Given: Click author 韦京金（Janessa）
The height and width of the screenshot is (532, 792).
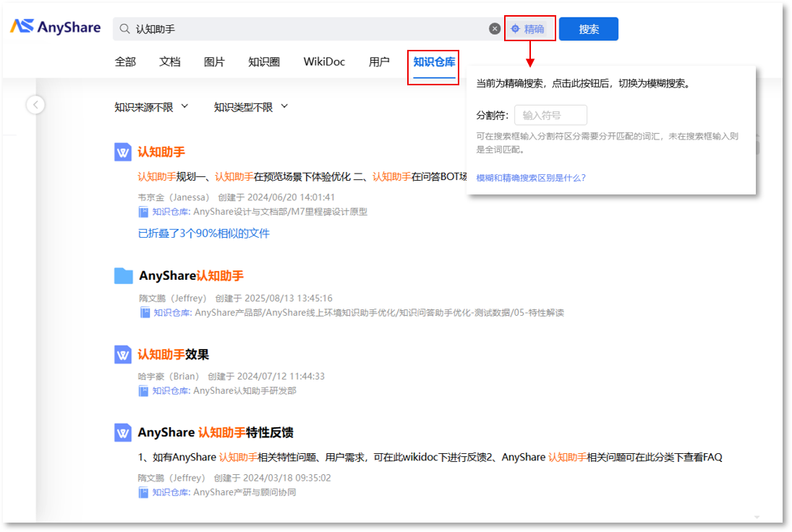Looking at the screenshot, I should tap(174, 197).
